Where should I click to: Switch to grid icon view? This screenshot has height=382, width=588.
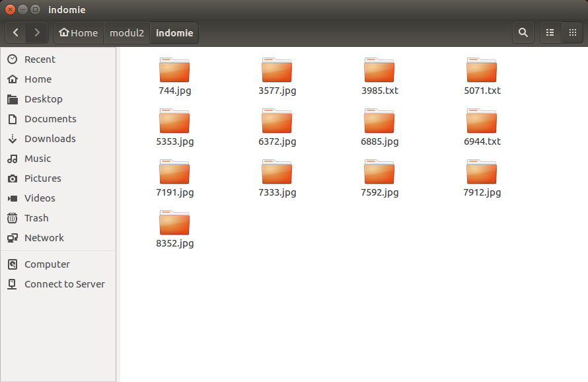572,32
